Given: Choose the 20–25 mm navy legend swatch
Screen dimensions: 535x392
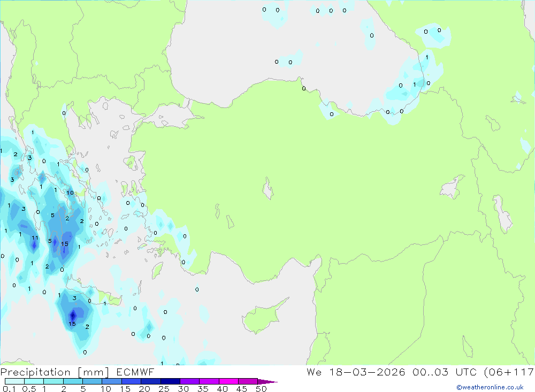Looking at the screenshot, I should click(151, 381).
